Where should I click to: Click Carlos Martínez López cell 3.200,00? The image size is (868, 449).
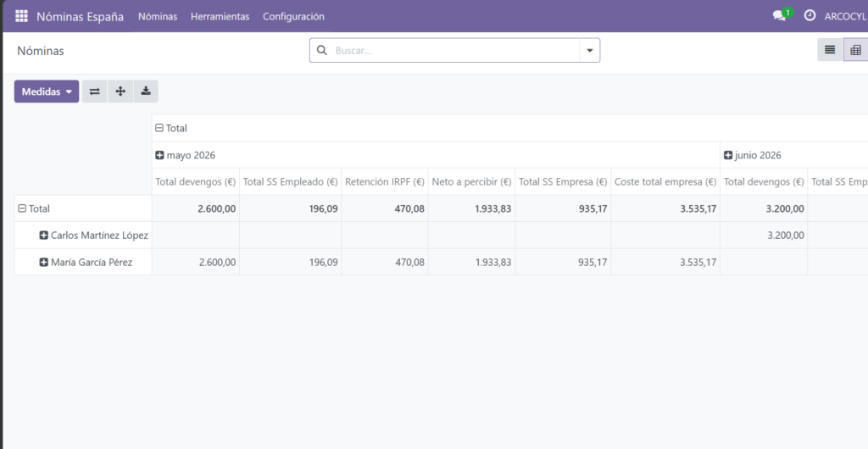(764, 235)
